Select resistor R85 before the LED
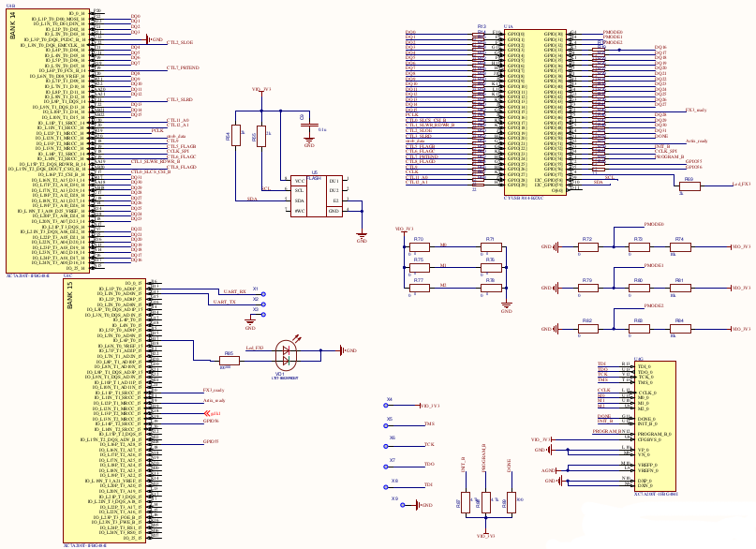 pyautogui.click(x=230, y=361)
